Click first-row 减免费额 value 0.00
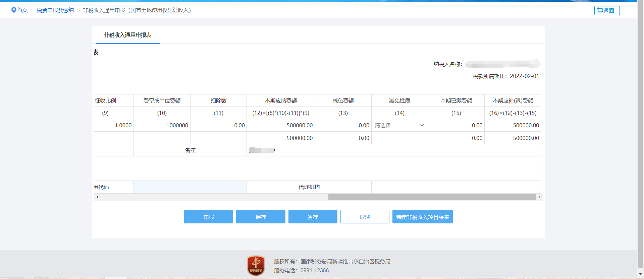Image resolution: width=644 pixels, height=279 pixels. click(364, 125)
